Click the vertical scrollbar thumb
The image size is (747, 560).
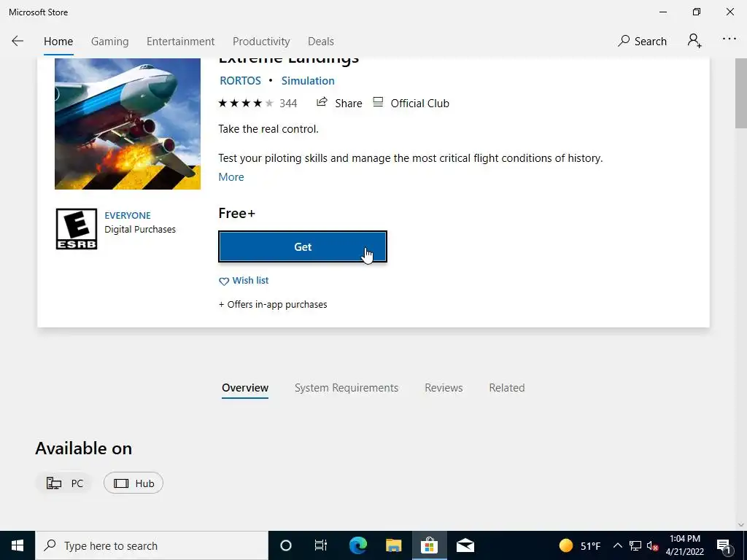(741, 93)
